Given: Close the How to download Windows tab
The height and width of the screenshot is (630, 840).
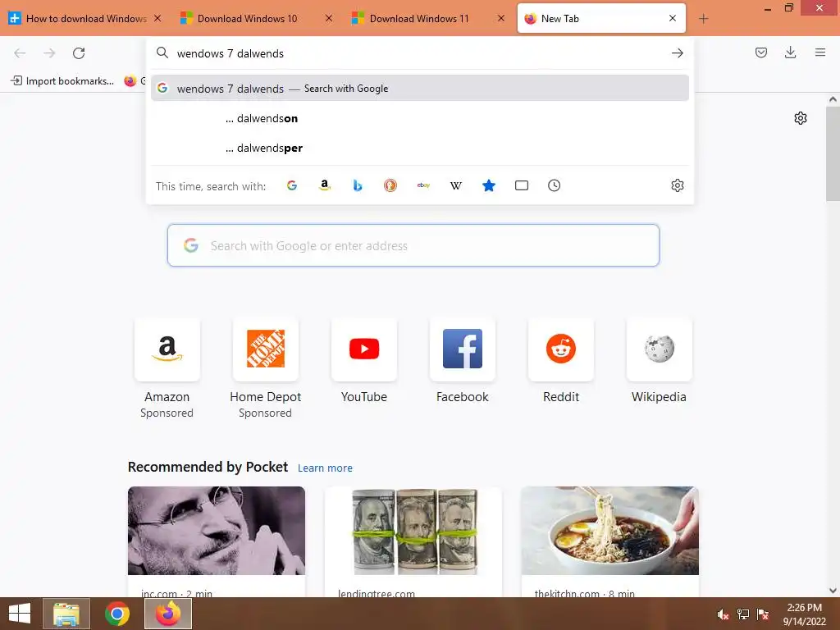Looking at the screenshot, I should point(157,18).
